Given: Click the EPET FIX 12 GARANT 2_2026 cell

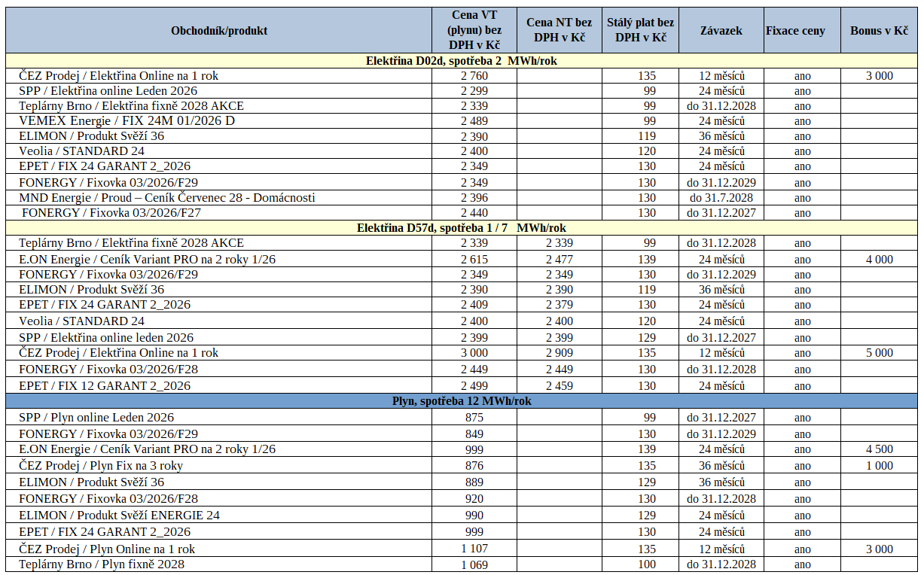Looking at the screenshot, I should click(x=105, y=386).
